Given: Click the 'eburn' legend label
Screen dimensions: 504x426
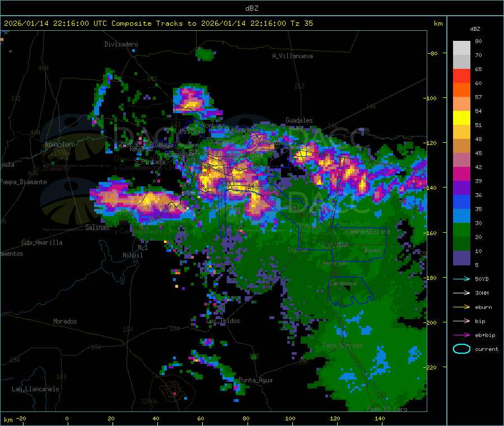Looking at the screenshot, I should point(483,307).
